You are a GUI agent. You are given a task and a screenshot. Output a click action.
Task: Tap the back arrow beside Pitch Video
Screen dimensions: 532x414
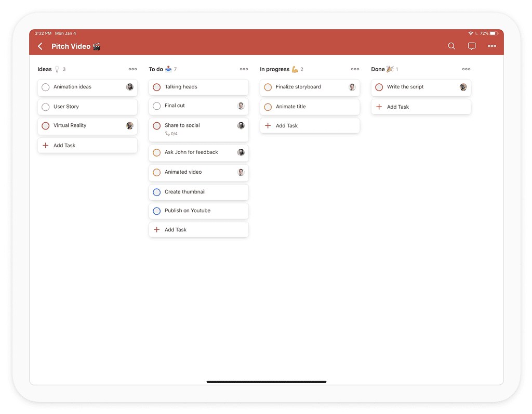click(41, 46)
